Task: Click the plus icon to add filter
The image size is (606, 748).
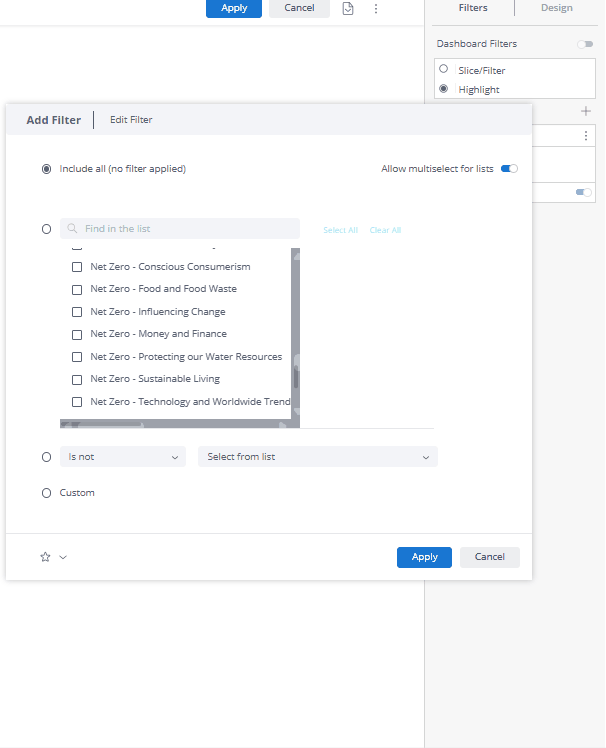Action: pyautogui.click(x=586, y=111)
